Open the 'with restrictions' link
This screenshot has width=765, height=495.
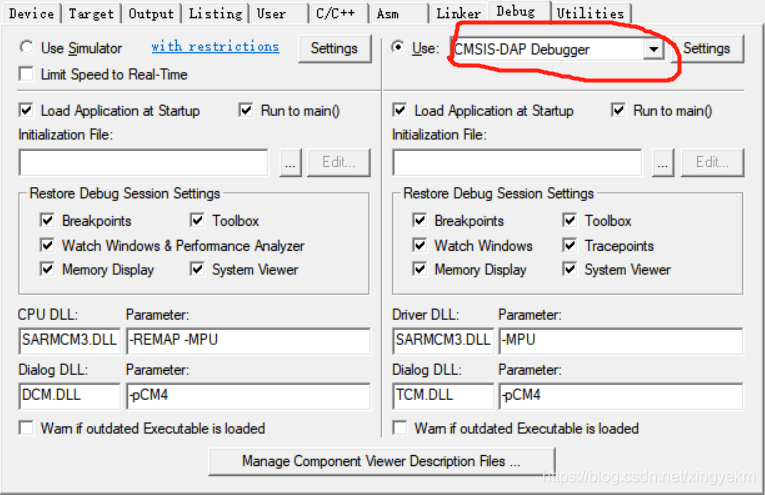pos(215,46)
